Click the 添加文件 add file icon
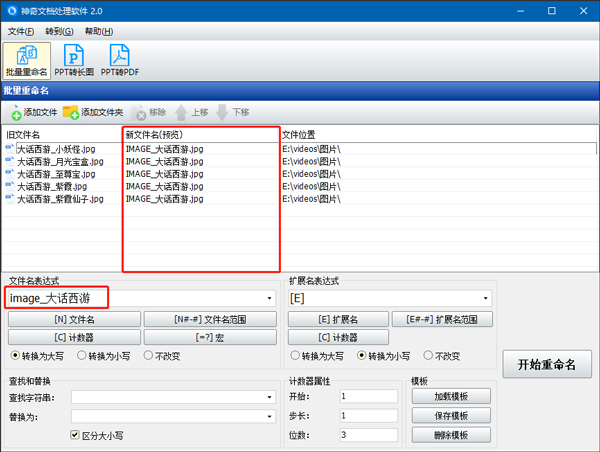The width and height of the screenshot is (600, 452). point(16,113)
